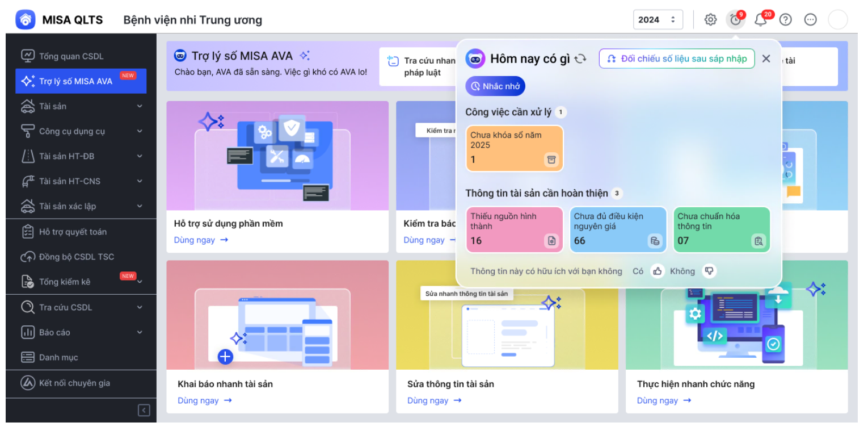
Task: Open the notification bell with badge 20
Action: pyautogui.click(x=761, y=20)
